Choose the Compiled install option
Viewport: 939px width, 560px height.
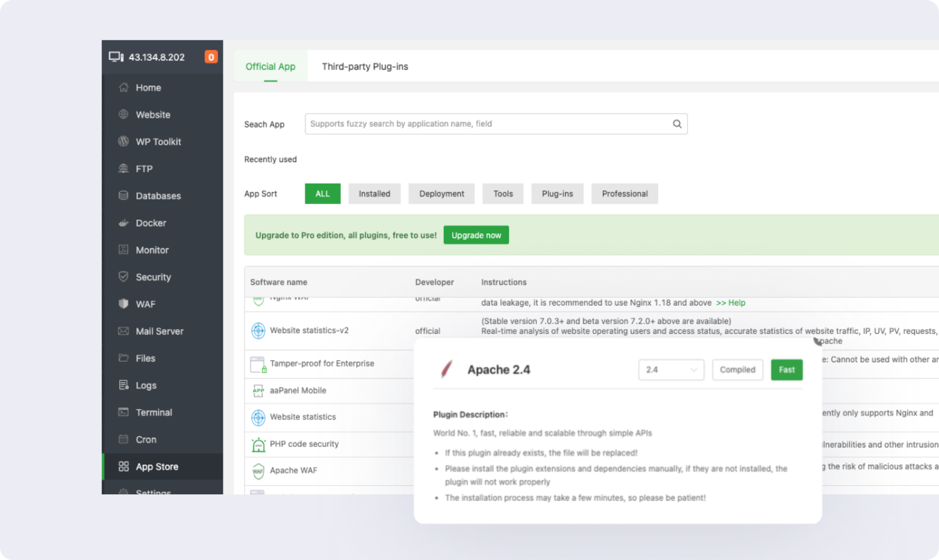point(737,370)
